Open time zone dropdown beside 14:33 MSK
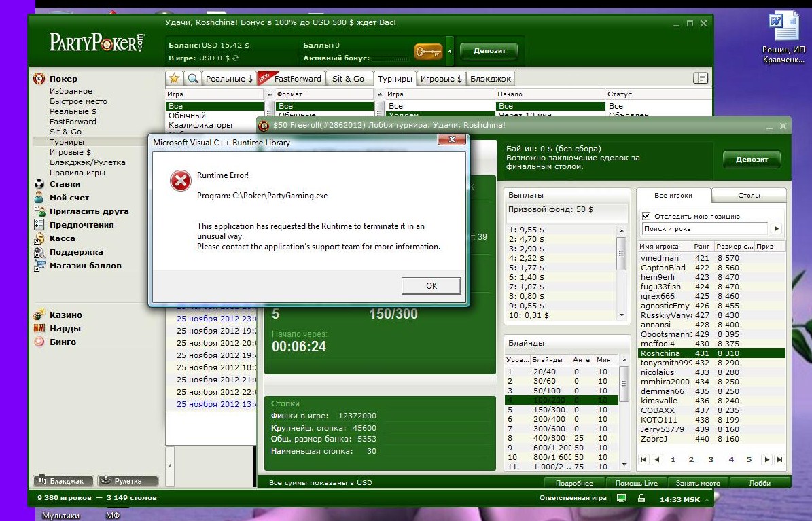The height and width of the screenshot is (521, 812). (x=705, y=500)
